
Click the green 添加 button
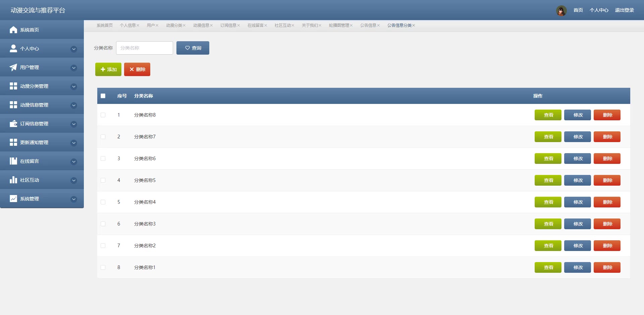[108, 69]
